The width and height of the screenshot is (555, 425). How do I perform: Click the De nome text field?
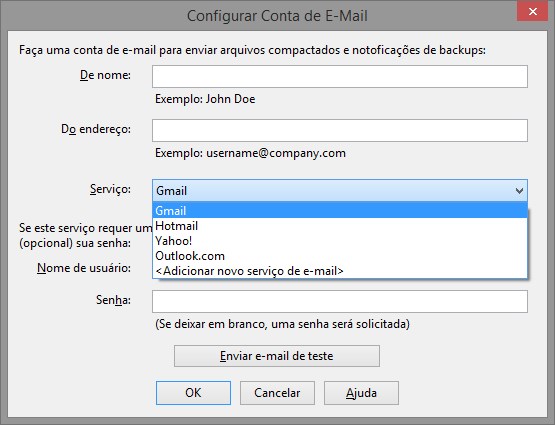tap(340, 76)
